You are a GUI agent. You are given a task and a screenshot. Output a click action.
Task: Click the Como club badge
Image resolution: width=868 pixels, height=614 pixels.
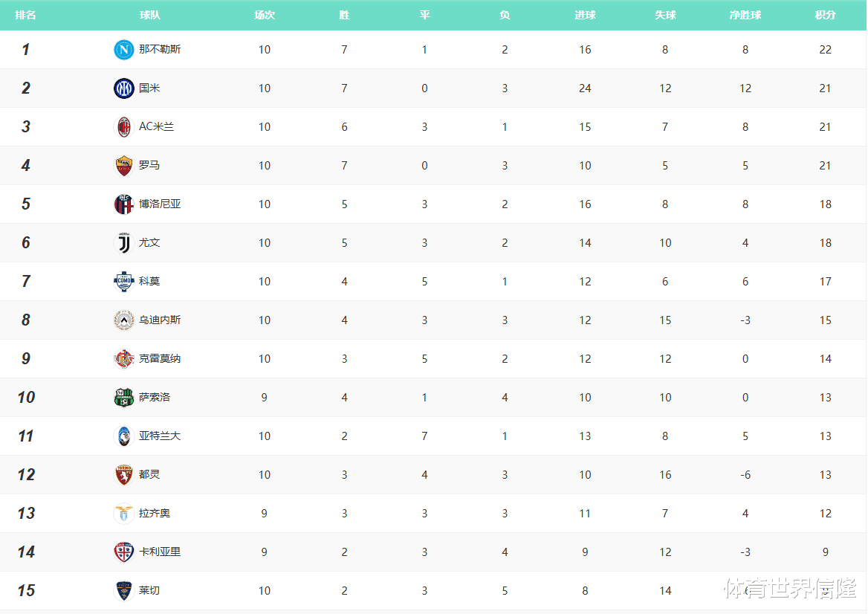123,282
